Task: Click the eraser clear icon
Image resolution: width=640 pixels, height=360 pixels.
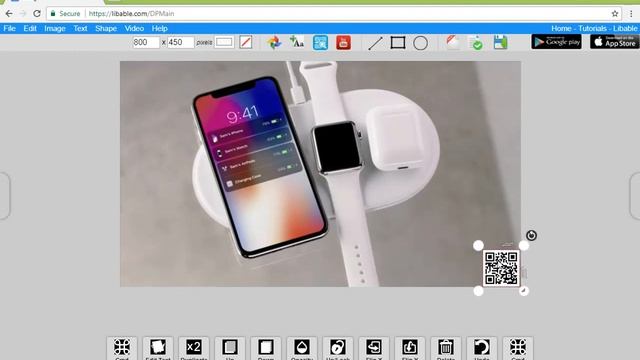Action: click(452, 42)
